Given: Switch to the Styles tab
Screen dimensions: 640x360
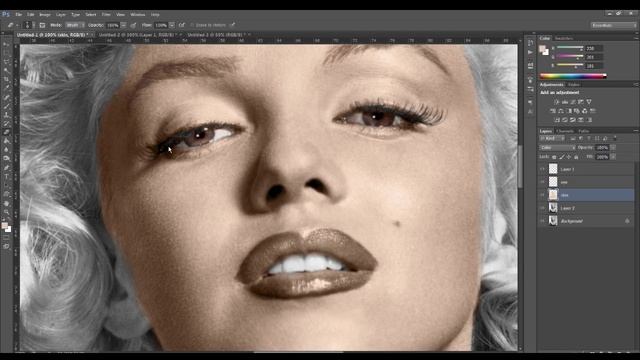Looking at the screenshot, I should point(574,84).
